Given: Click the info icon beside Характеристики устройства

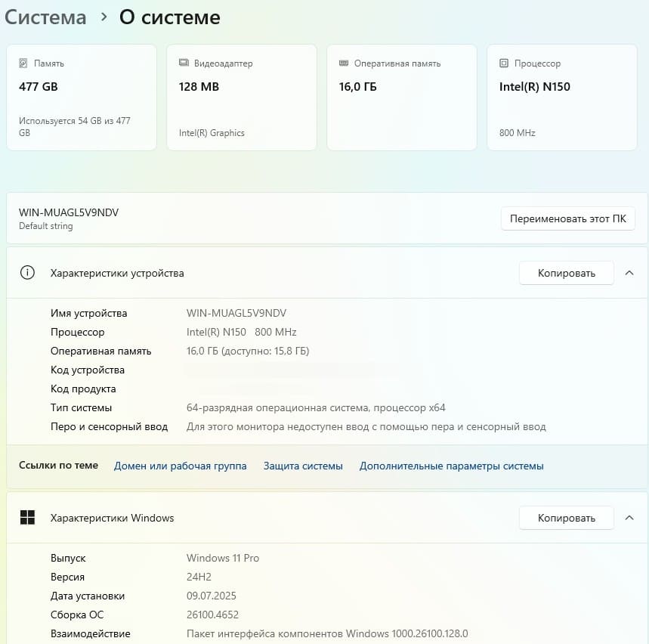Looking at the screenshot, I should (27, 273).
